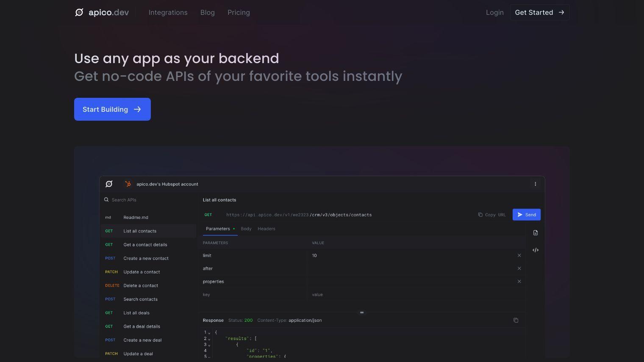Viewport: 644px width, 362px height.
Task: Click the apico.dev logo in the header
Action: [102, 12]
